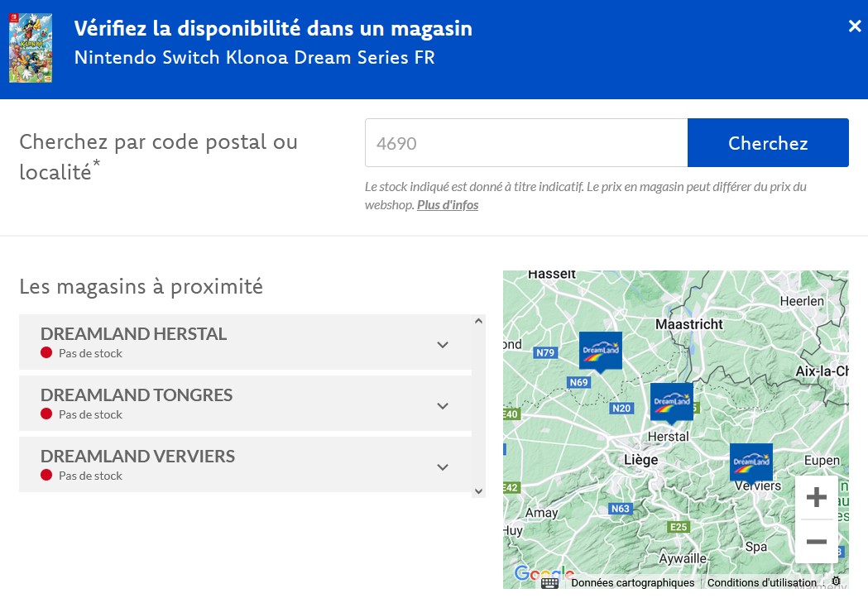This screenshot has width=868, height=598.
Task: Click 'Pas de stock' under Dreamland Herstal
Action: 90,353
